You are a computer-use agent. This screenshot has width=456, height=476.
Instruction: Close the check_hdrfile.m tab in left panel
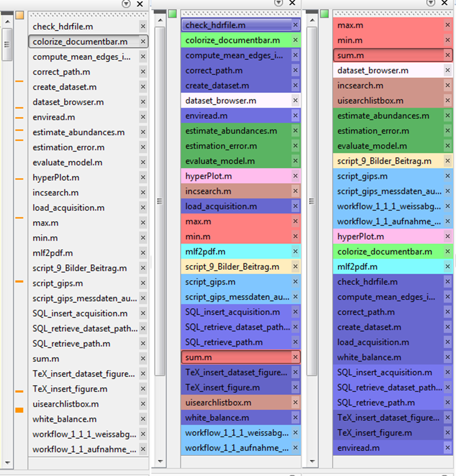click(x=143, y=26)
